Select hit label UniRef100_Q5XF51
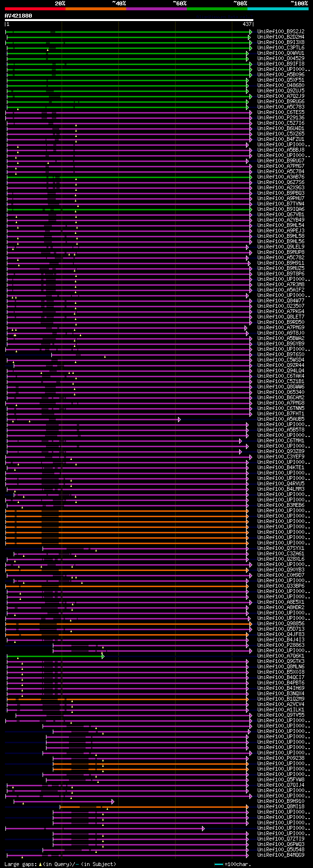313x868 pixels. click(x=281, y=80)
